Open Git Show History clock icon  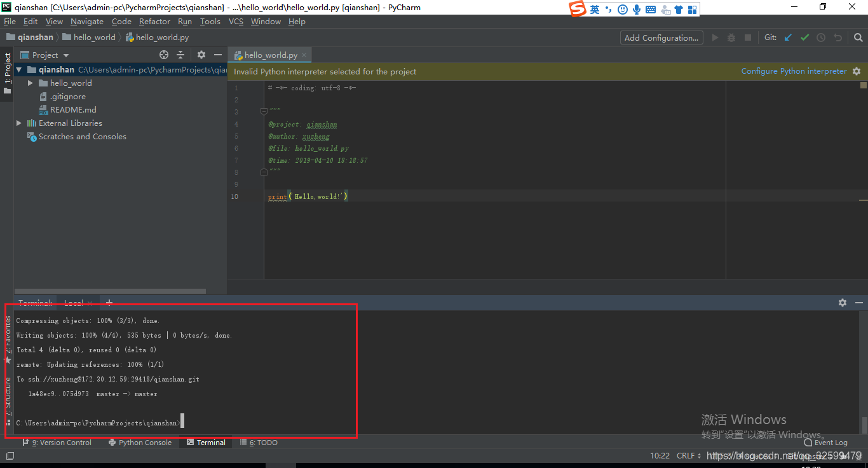(821, 38)
